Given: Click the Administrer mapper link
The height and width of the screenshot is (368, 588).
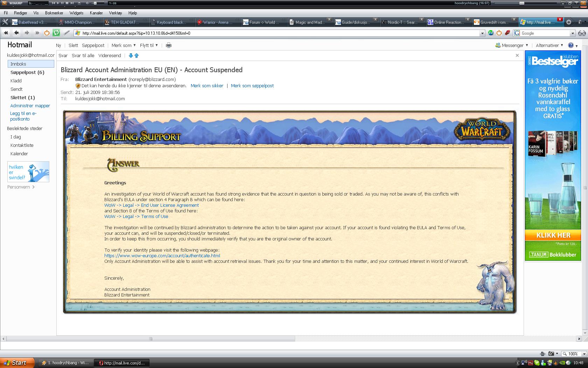Looking at the screenshot, I should [x=30, y=105].
